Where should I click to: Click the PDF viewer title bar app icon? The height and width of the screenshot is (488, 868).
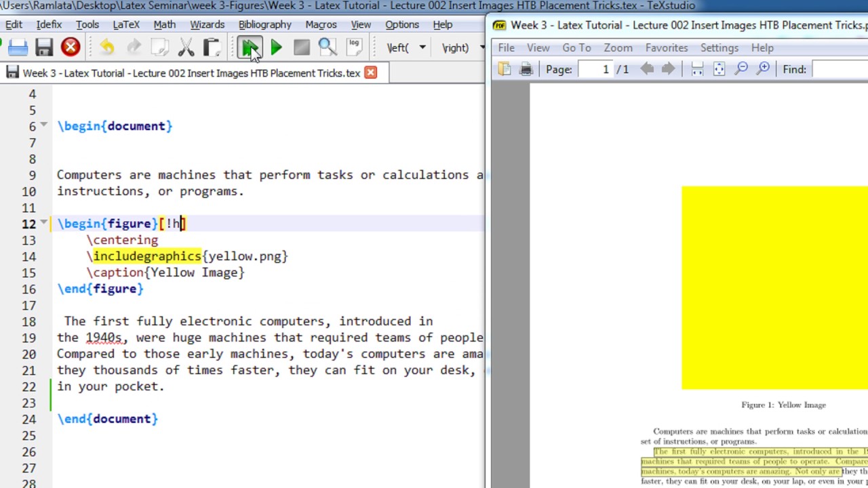coord(499,25)
